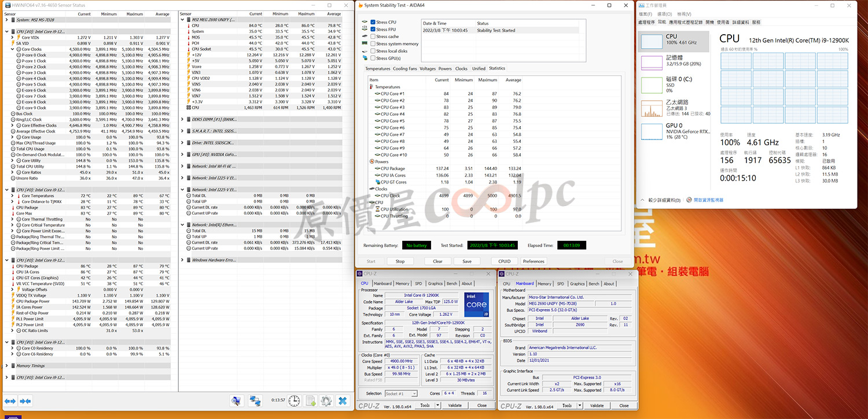The image size is (868, 419).
Task: Open the Bench tab in left CPU-Z
Action: click(x=452, y=284)
